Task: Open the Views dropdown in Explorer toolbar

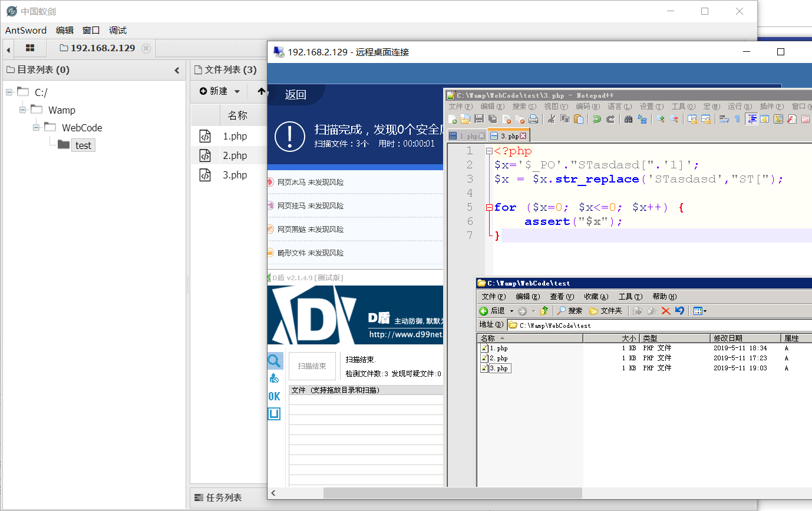Action: click(699, 310)
